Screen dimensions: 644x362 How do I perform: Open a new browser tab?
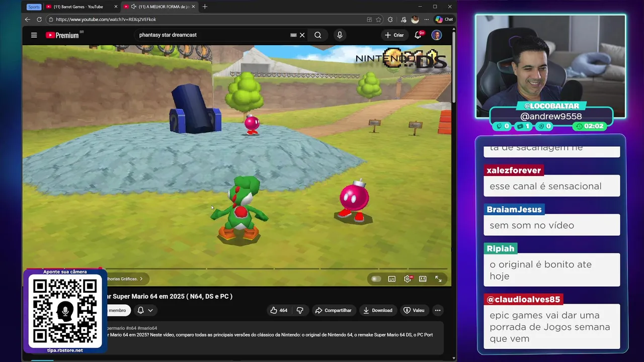pyautogui.click(x=205, y=7)
